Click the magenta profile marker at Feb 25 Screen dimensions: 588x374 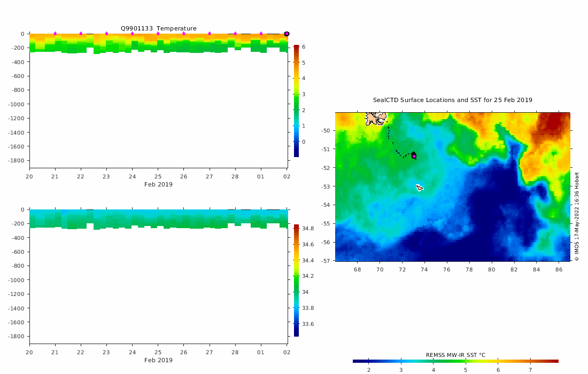[x=158, y=34]
